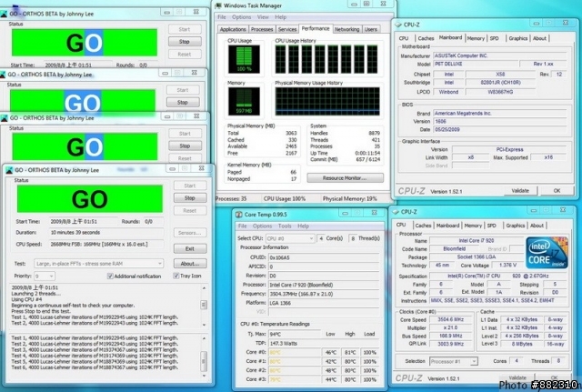Switch to Applications tab in Task Manager
The height and width of the screenshot is (392, 582).
click(x=233, y=29)
